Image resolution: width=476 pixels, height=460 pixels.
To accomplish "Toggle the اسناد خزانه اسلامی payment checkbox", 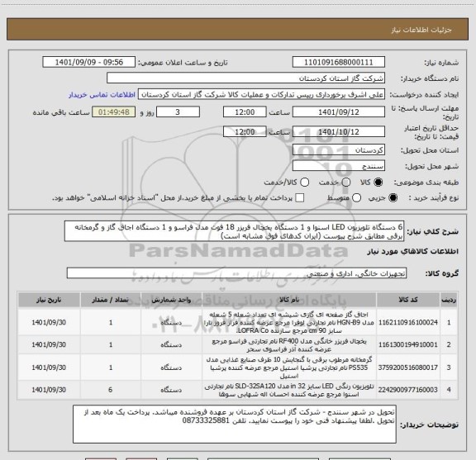I will pos(300,198).
